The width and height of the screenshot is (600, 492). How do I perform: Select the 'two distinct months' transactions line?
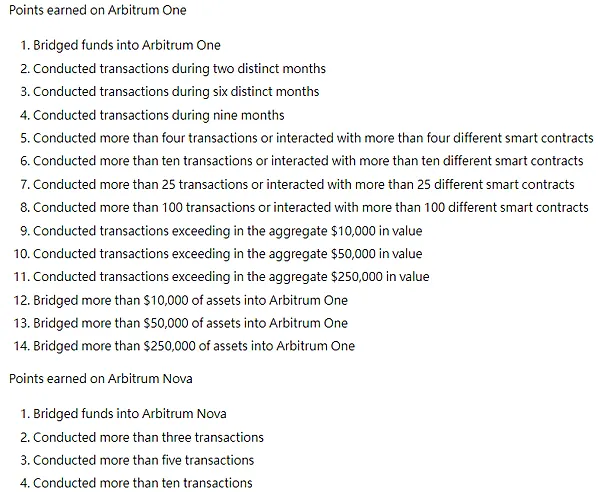click(x=179, y=68)
